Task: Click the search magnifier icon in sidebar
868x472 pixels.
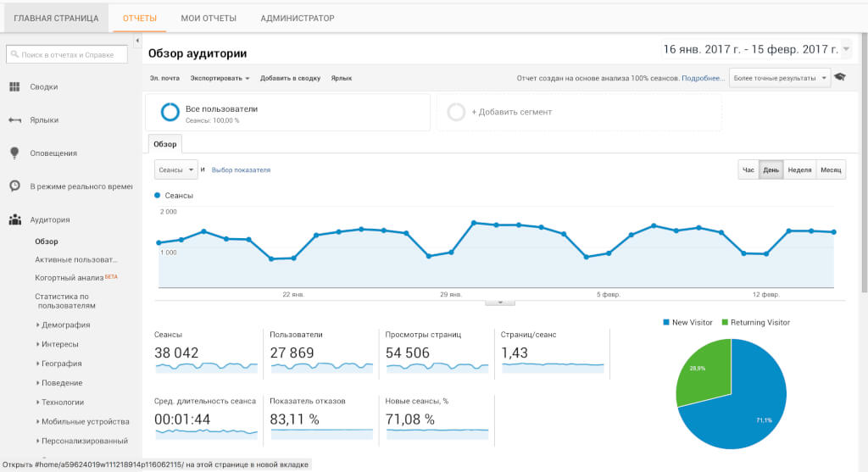Action: 14,55
